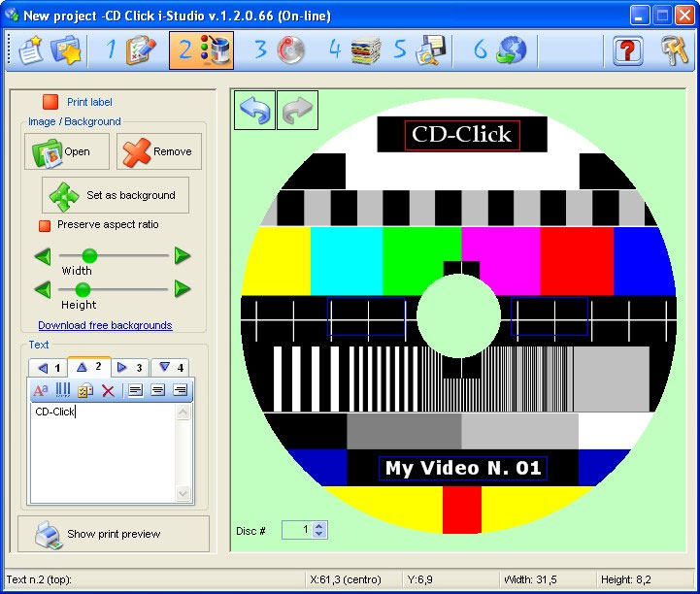Click Show print preview button
The image size is (700, 594).
114,534
